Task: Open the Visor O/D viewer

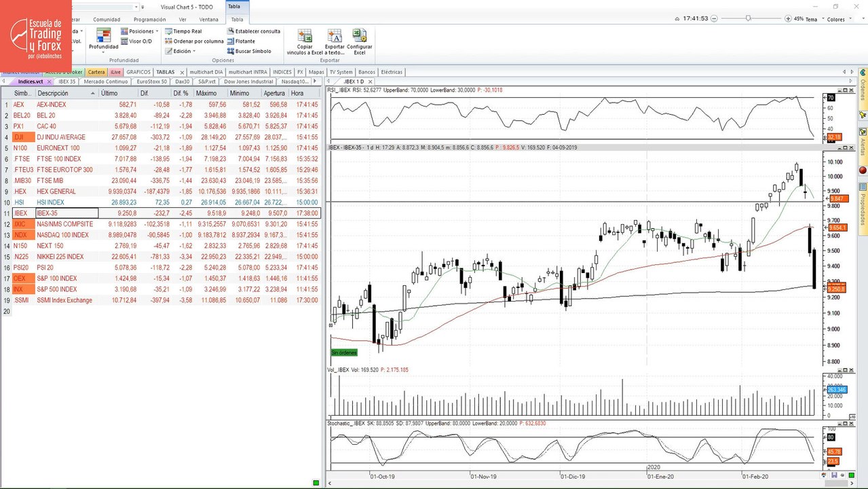Action: click(x=136, y=41)
